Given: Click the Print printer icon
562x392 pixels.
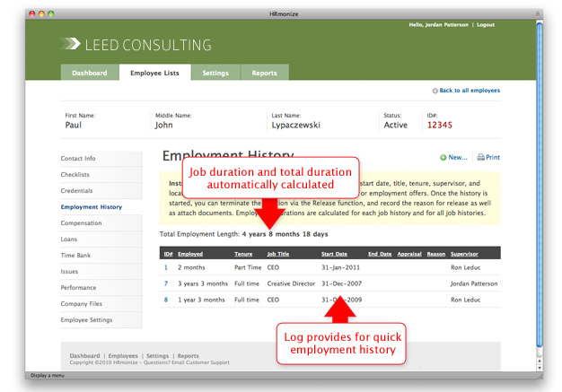Looking at the screenshot, I should pos(480,157).
